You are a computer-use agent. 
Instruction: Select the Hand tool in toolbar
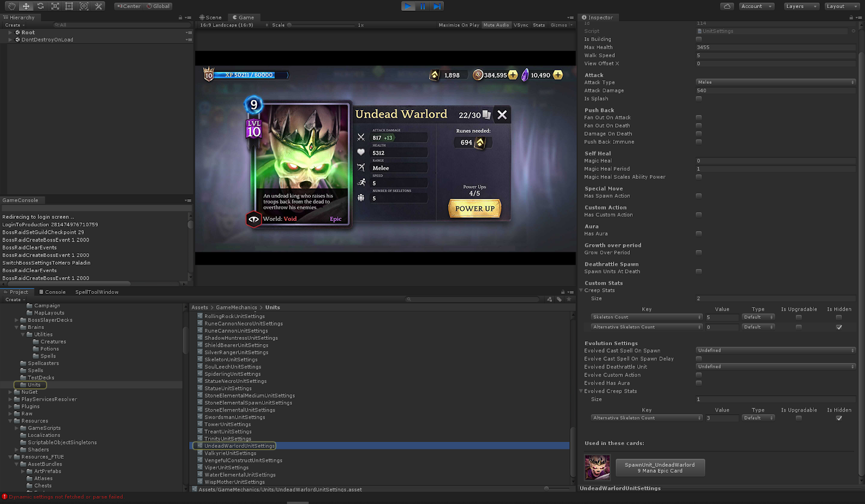[11, 6]
